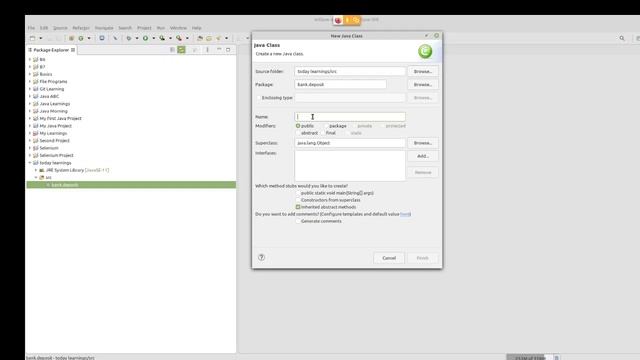This screenshot has height=360, width=640.
Task: Click the New file toolbar icon
Action: (33, 38)
